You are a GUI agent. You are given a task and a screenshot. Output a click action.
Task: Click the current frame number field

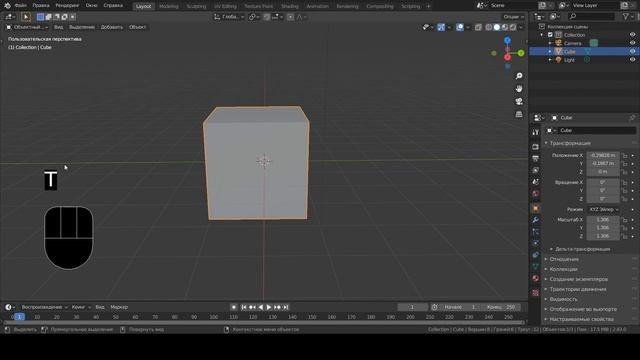click(412, 307)
